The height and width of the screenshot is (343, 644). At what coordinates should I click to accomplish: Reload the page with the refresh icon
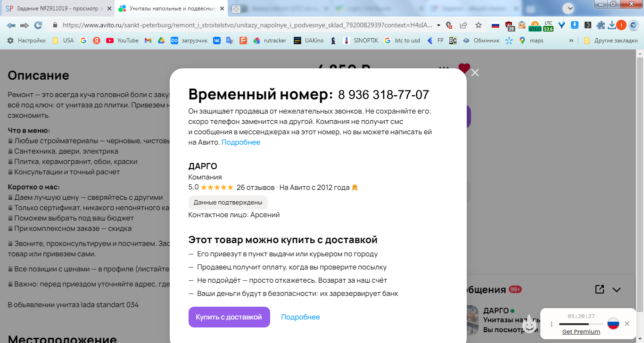tap(38, 25)
